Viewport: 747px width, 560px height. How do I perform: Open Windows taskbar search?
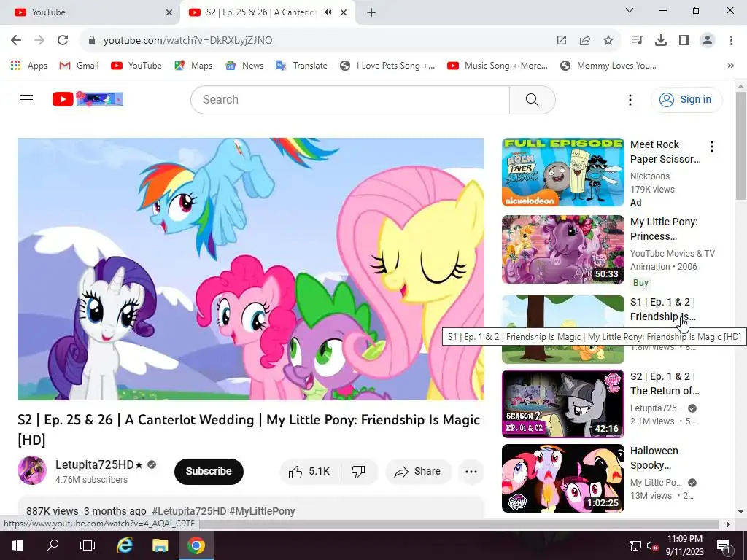pyautogui.click(x=53, y=545)
